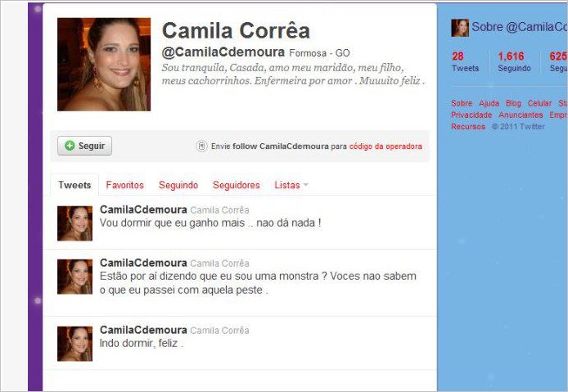The height and width of the screenshot is (392, 568).
Task: Switch to the Favoritos tab
Action: point(125,185)
